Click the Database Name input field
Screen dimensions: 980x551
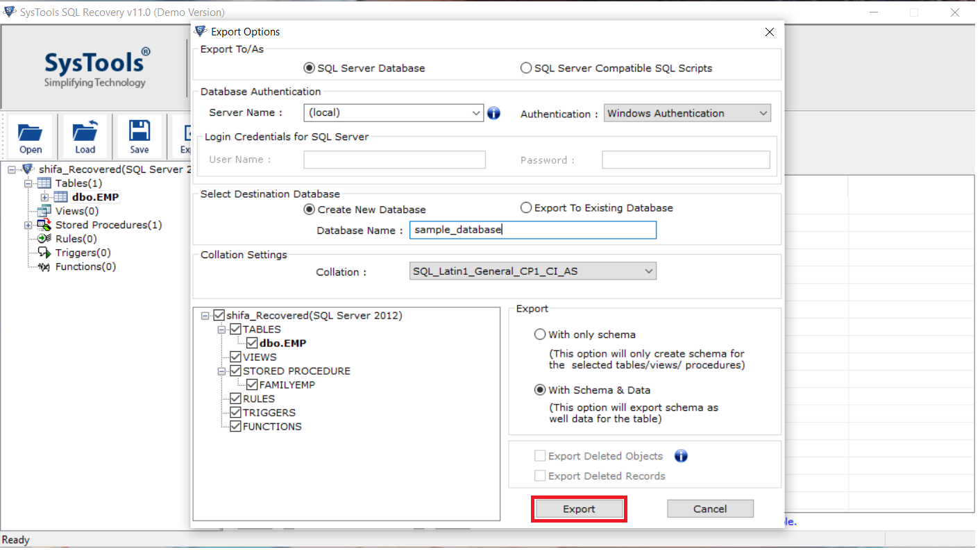pyautogui.click(x=532, y=230)
